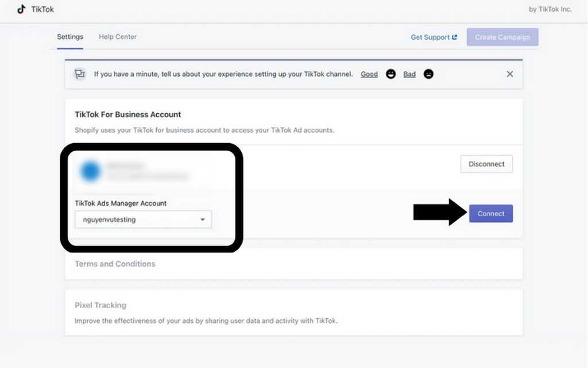The image size is (588, 368).
Task: Dismiss the feedback banner with the X
Action: point(509,74)
